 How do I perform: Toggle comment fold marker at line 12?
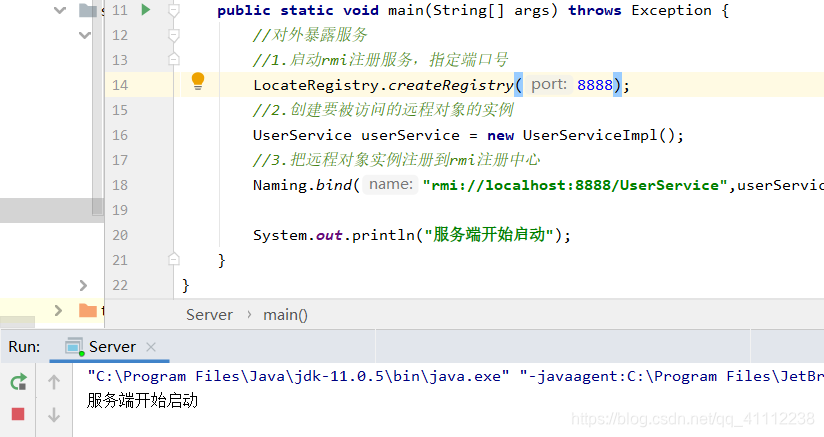[173, 35]
